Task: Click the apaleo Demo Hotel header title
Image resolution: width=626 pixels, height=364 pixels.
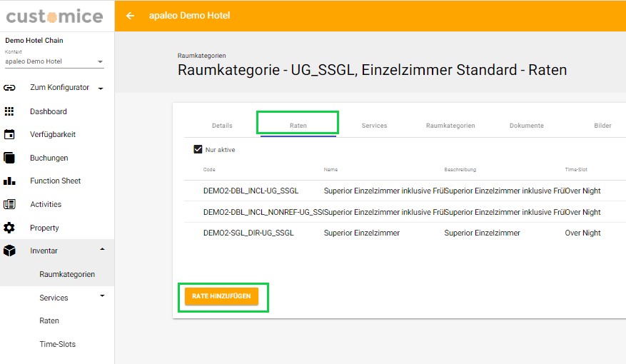Action: [190, 16]
